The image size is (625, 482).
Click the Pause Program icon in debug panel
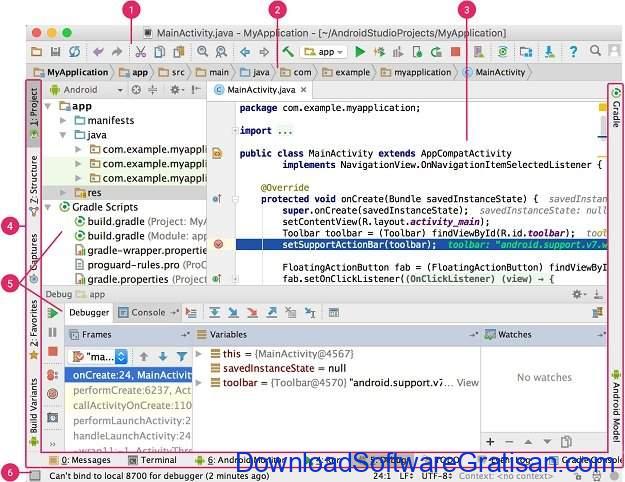53,332
